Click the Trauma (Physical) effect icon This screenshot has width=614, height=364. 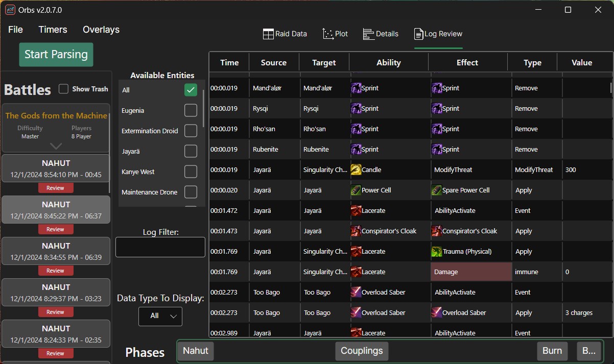437,252
